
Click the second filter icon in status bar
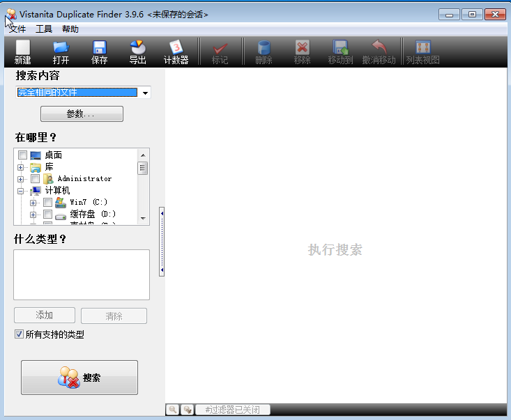click(188, 410)
